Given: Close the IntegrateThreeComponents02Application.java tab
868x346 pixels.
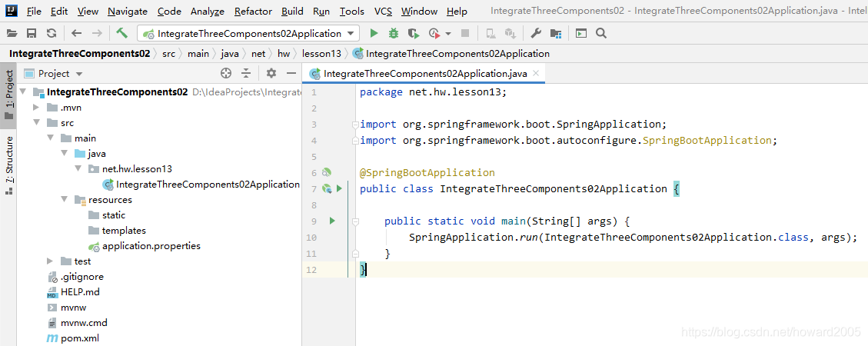Looking at the screenshot, I should click(x=536, y=73).
